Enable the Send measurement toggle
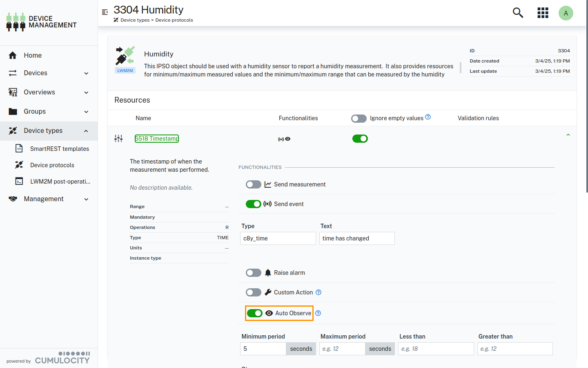 [x=253, y=184]
